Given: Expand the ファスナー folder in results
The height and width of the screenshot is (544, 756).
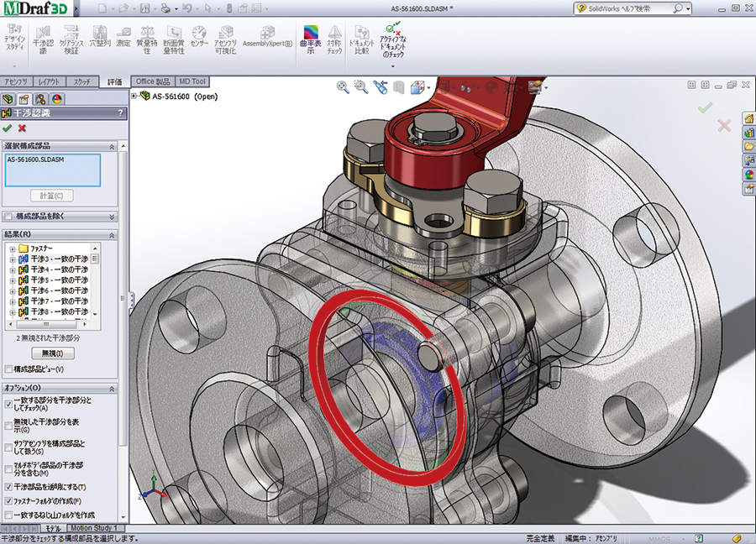Looking at the screenshot, I should tap(12, 249).
